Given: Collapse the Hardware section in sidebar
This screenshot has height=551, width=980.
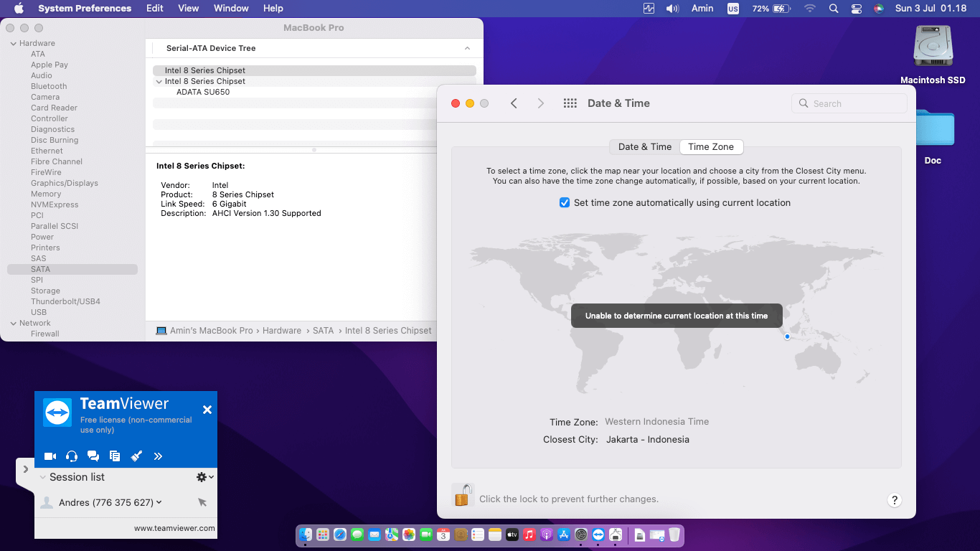Looking at the screenshot, I should pyautogui.click(x=12, y=43).
